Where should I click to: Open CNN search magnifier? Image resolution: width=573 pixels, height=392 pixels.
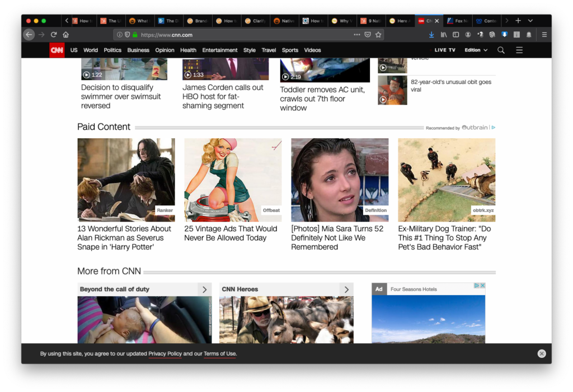(x=501, y=50)
